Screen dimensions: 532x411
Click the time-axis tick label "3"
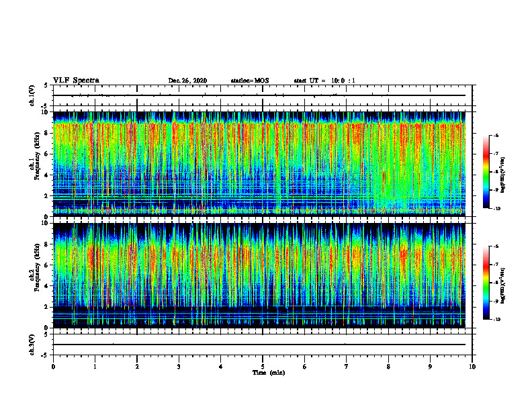pos(179,367)
